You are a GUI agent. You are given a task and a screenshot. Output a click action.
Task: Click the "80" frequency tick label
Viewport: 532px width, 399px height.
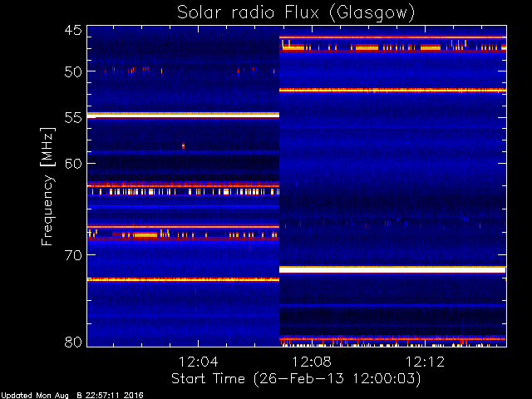tap(73, 342)
